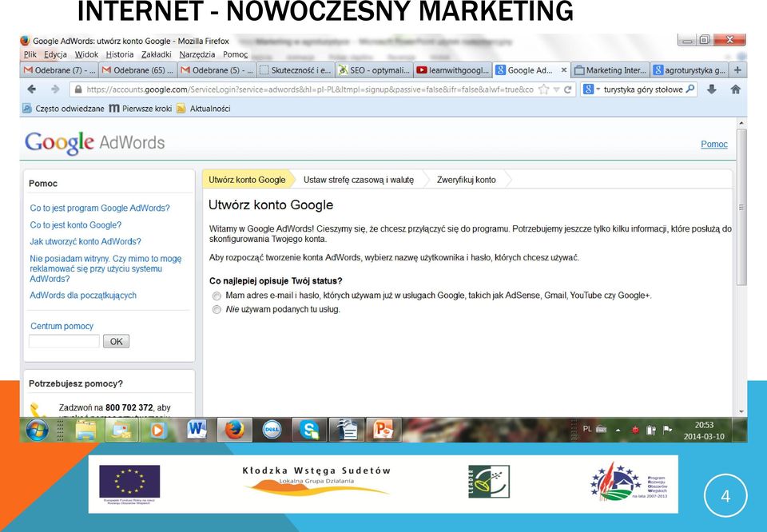767x532 pixels.
Task: Switch to the Marketing Inter... tab
Action: [x=610, y=70]
